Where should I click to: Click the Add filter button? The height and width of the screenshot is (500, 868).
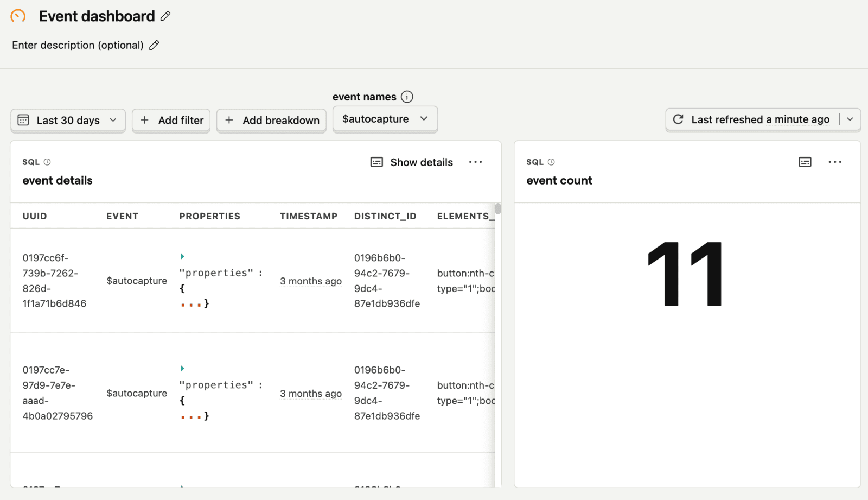click(x=171, y=120)
